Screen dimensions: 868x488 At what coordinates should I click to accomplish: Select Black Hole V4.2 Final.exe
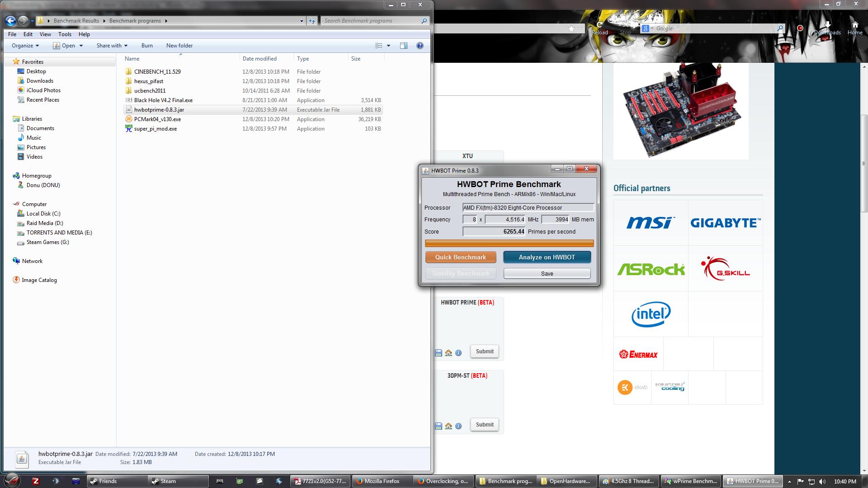click(163, 100)
